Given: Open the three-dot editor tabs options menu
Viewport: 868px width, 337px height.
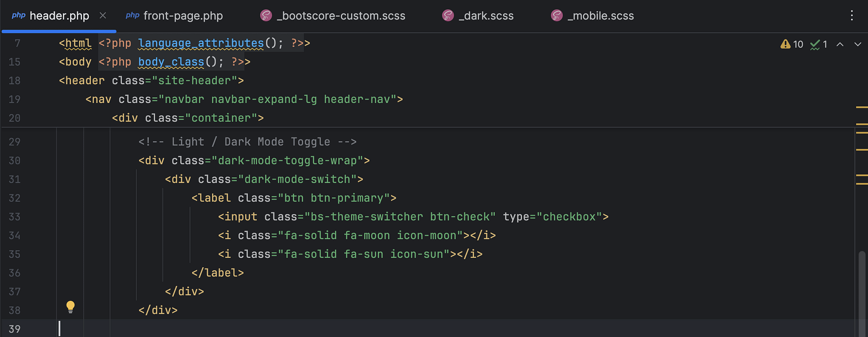Looking at the screenshot, I should 851,16.
